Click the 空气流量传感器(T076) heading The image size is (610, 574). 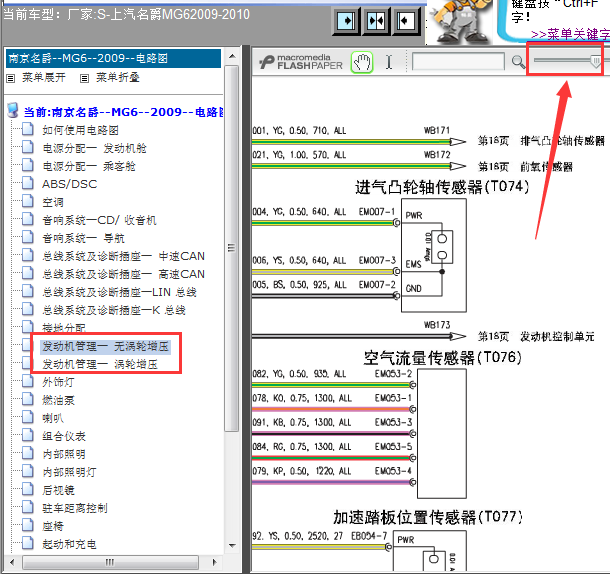[x=443, y=358]
